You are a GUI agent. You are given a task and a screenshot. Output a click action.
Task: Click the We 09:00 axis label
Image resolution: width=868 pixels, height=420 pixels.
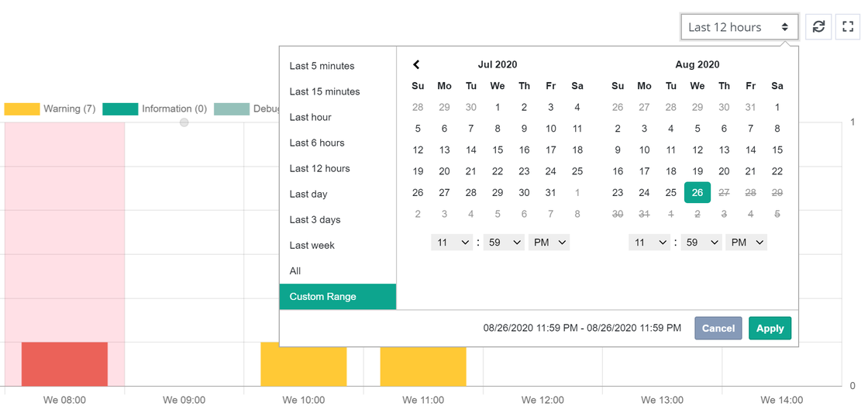(x=184, y=400)
